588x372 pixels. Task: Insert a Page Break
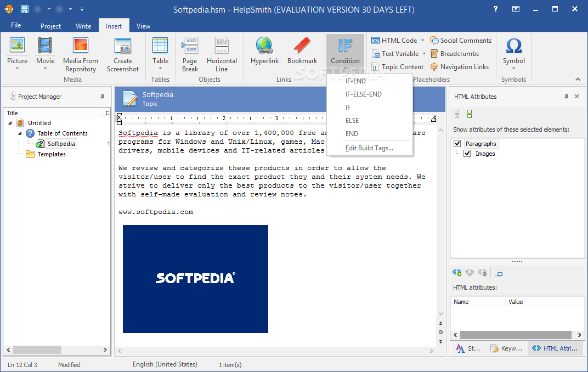click(x=190, y=54)
